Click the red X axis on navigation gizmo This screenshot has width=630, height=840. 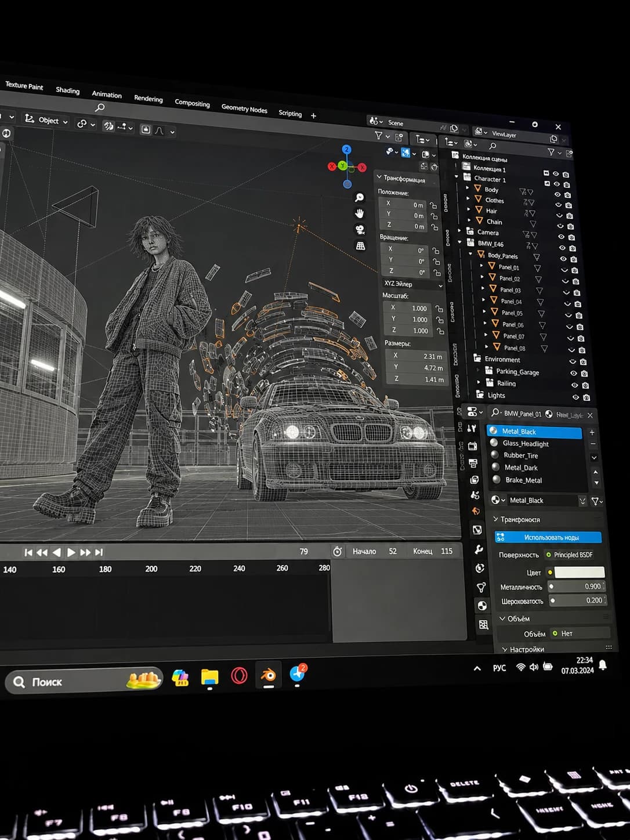pyautogui.click(x=362, y=168)
